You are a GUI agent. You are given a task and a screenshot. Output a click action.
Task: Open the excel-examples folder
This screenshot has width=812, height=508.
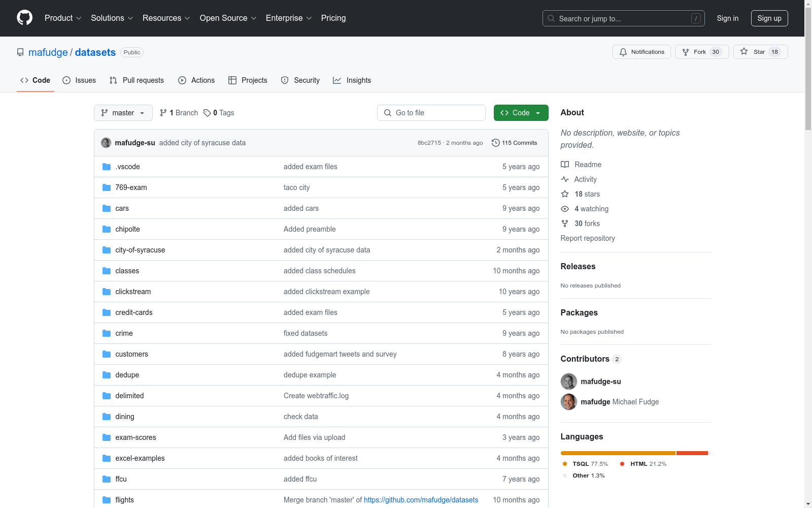point(140,458)
